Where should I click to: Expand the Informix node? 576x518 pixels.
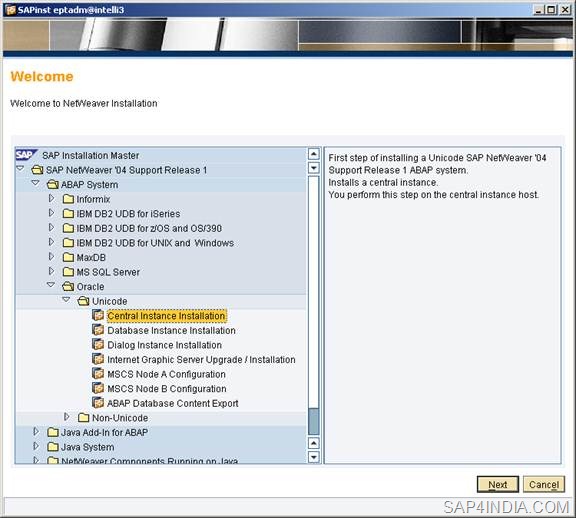[51, 198]
